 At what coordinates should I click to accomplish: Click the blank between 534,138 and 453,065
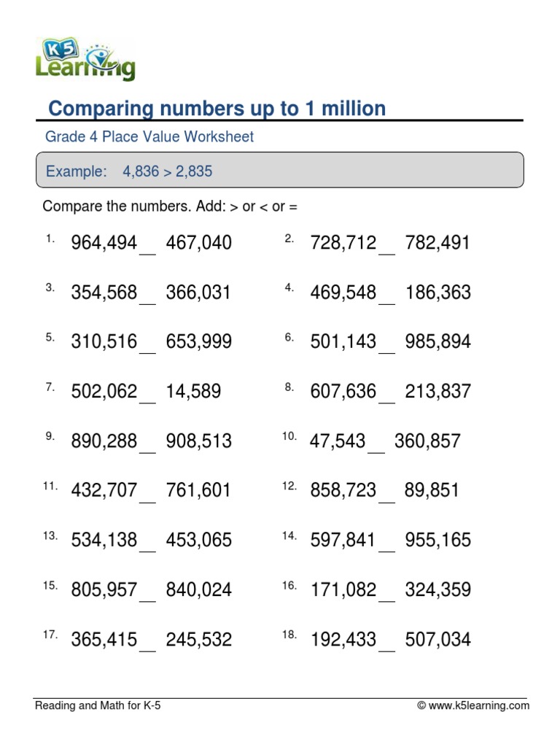click(x=147, y=546)
